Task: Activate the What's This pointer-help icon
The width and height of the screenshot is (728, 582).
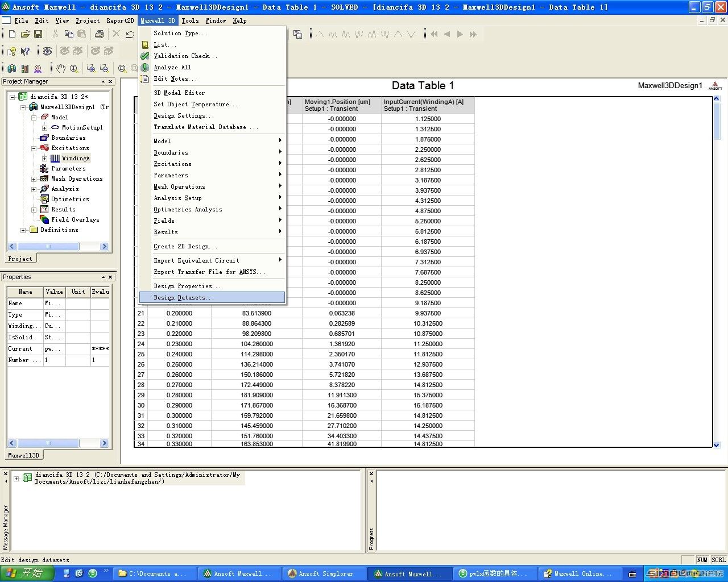Action: point(25,51)
